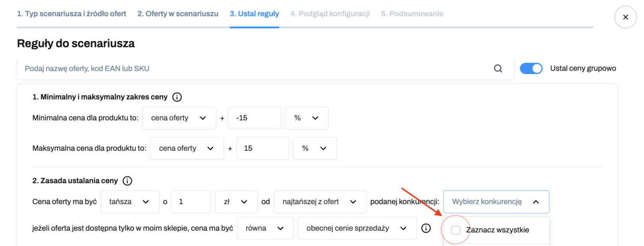This screenshot has height=246, width=644.
Task: Collapse the Wybierz konkurencję dropdown
Action: pyautogui.click(x=496, y=202)
